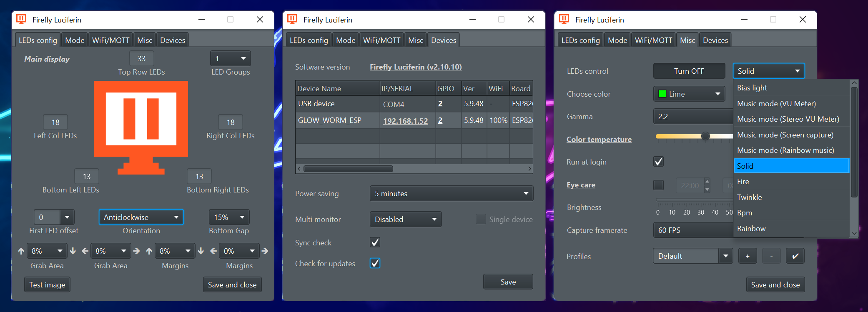Open the LED Groups dropdown
The width and height of the screenshot is (868, 312).
click(231, 59)
